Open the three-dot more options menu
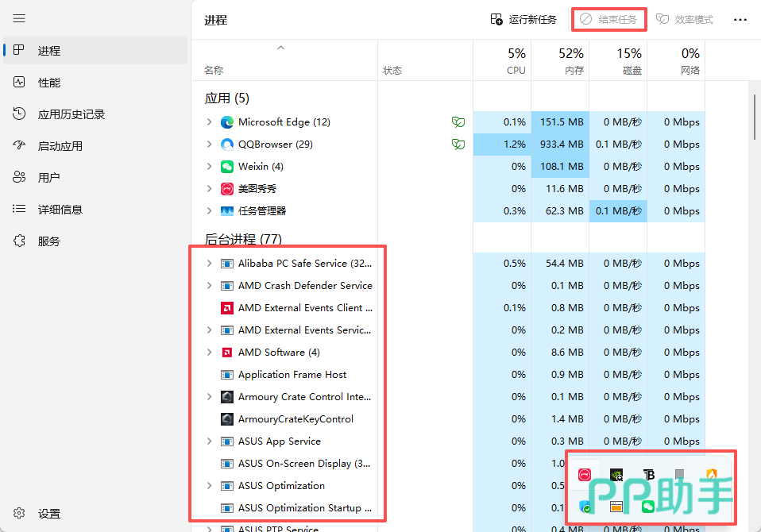This screenshot has height=532, width=761. [x=740, y=20]
